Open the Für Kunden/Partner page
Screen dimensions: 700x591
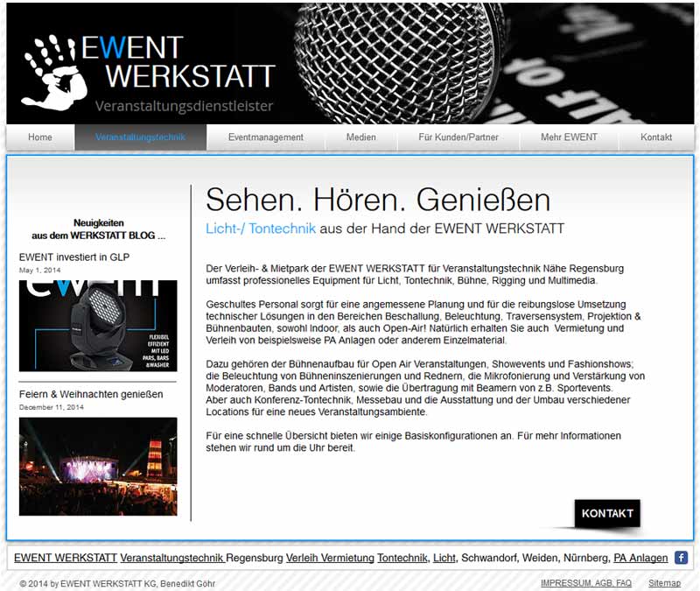point(458,137)
